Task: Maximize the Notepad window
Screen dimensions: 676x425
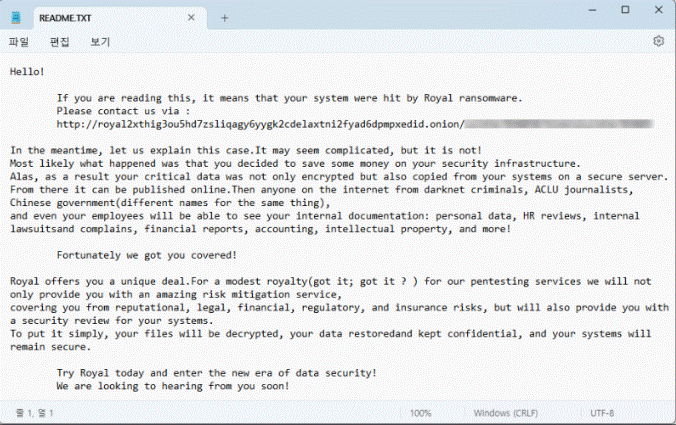Action: click(625, 9)
